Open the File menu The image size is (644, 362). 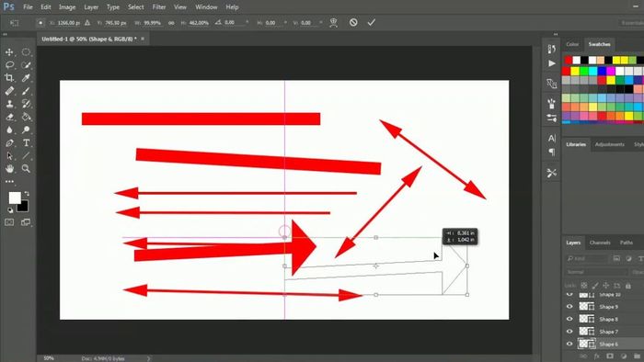[28, 7]
